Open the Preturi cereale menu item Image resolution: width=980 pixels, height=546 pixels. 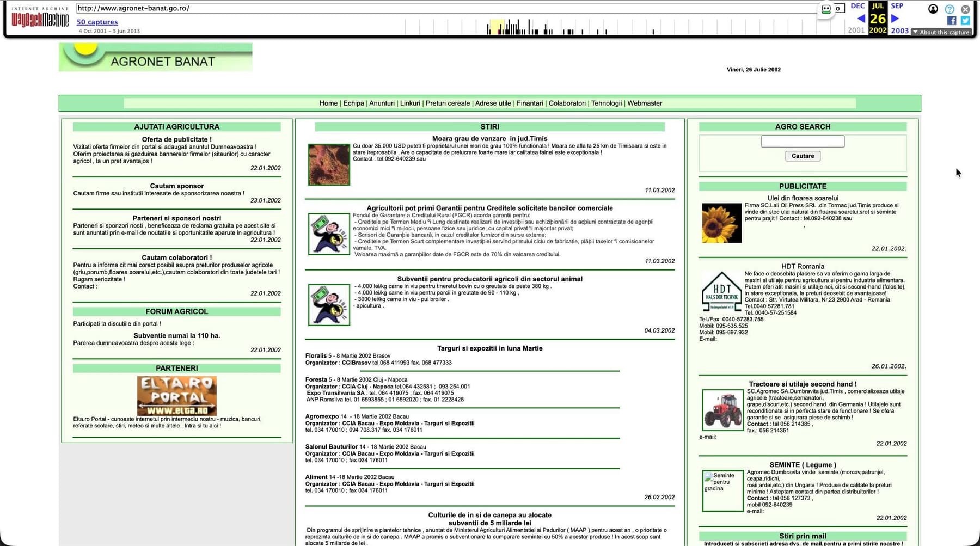point(448,103)
